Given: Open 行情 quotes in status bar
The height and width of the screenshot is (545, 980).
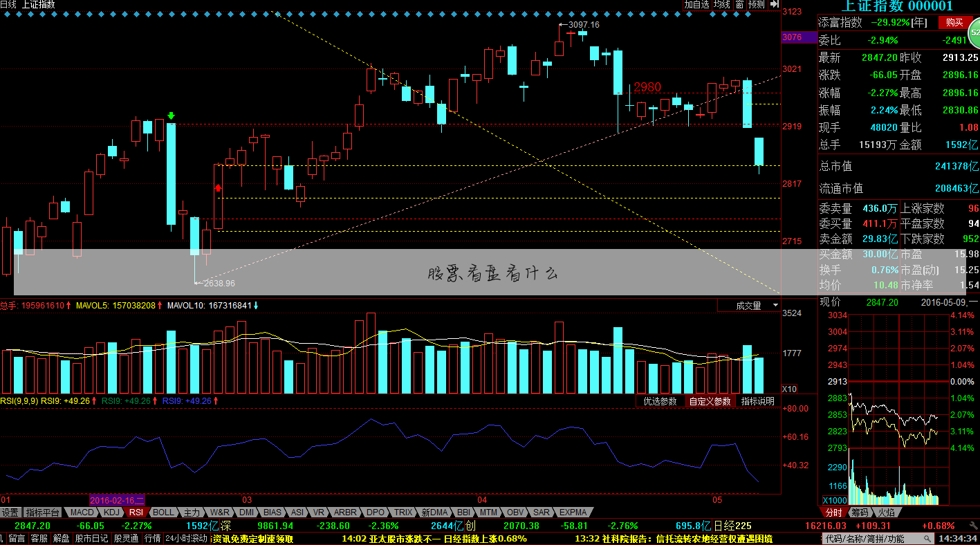Looking at the screenshot, I should pos(153,538).
